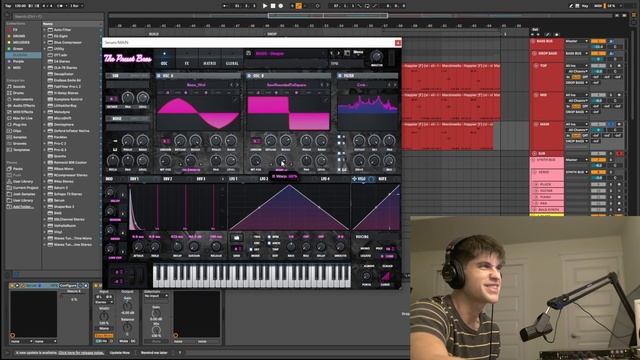Click the LFO Rate knob

[291, 246]
